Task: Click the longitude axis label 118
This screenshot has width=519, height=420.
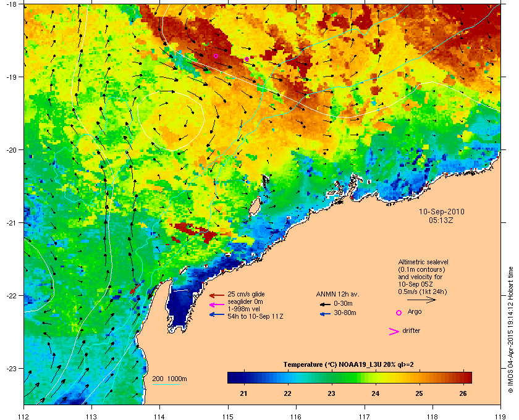Action: click(x=432, y=416)
